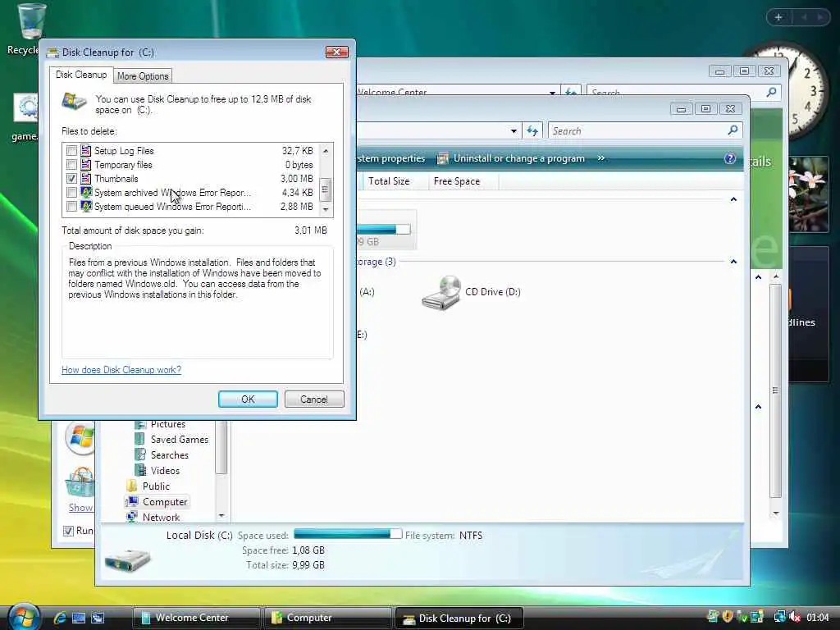Open the Windows Start button
Image resolution: width=840 pixels, height=630 pixels.
pos(23,616)
